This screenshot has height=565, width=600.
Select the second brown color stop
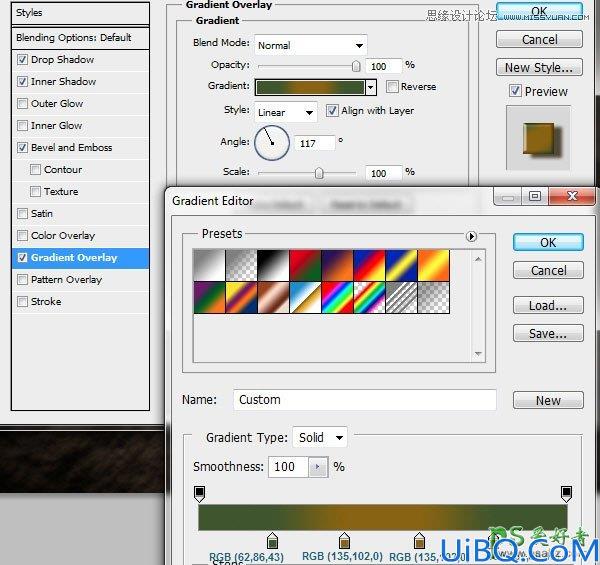pos(419,541)
